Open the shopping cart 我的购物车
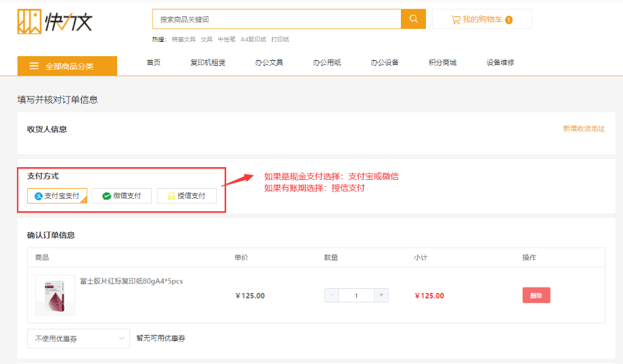The height and width of the screenshot is (364, 623). point(481,20)
